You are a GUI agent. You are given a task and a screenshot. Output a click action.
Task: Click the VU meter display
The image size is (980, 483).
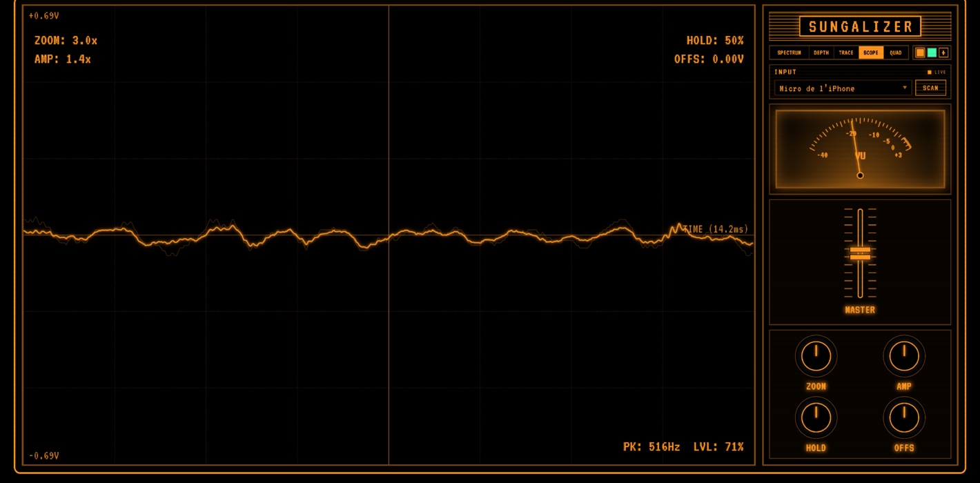[860, 149]
